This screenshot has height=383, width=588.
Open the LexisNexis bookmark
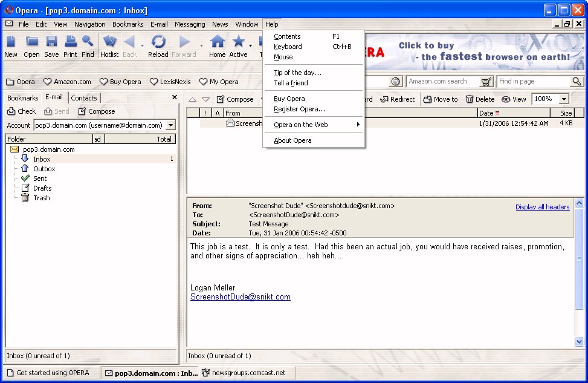point(170,82)
